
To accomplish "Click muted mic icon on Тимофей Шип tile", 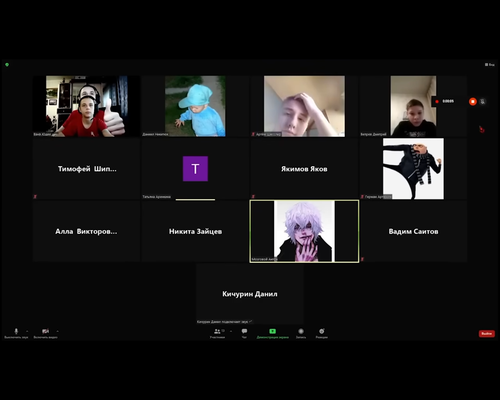I will click(x=35, y=197).
